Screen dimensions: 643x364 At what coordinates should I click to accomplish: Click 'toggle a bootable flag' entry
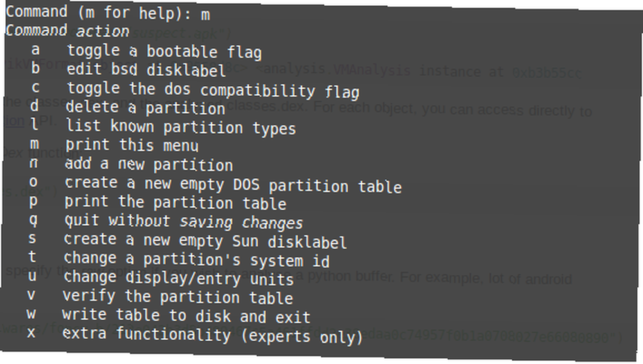pyautogui.click(x=164, y=51)
